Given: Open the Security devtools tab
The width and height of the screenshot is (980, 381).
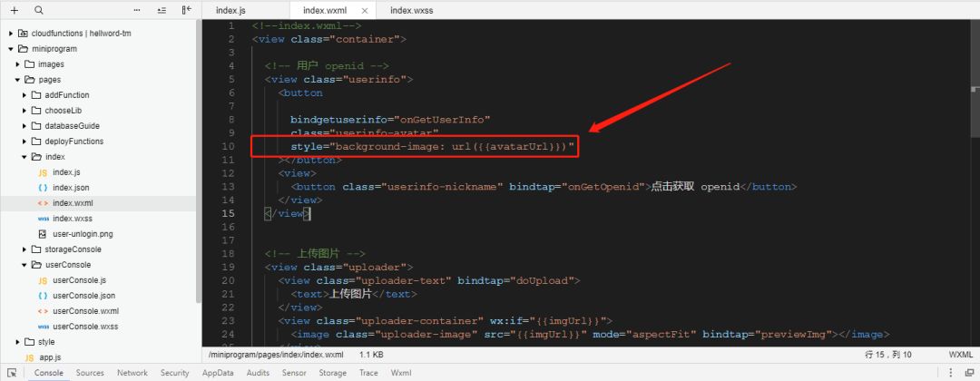Looking at the screenshot, I should click(174, 373).
